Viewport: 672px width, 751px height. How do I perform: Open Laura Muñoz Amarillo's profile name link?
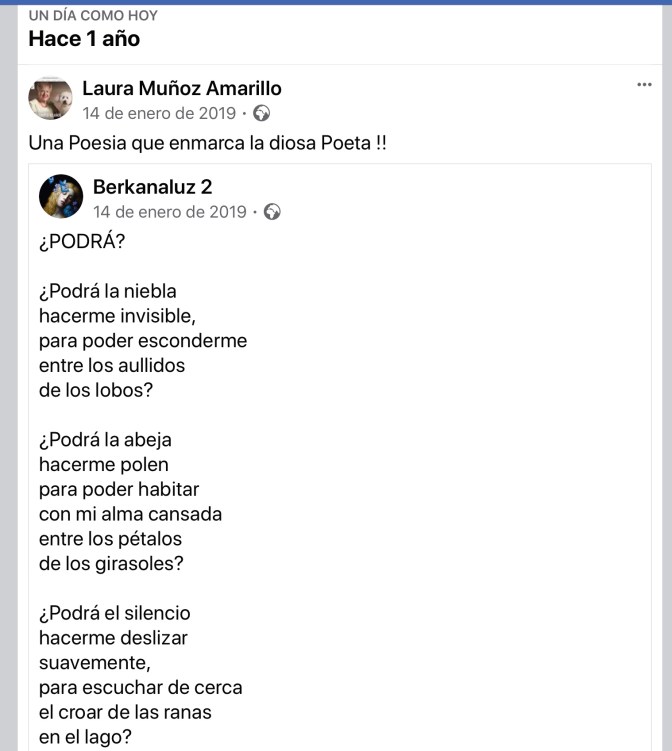[x=182, y=89]
